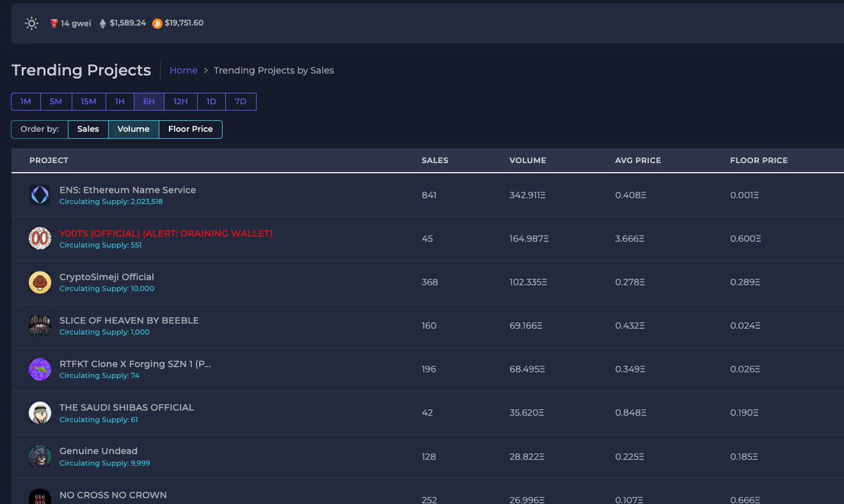This screenshot has height=504, width=844.
Task: Order projects by Floor Price
Action: pos(191,129)
